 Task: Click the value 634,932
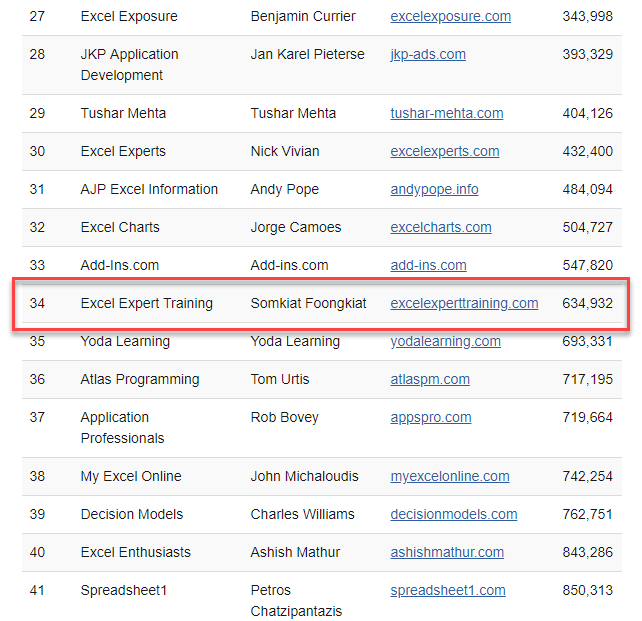(x=588, y=303)
